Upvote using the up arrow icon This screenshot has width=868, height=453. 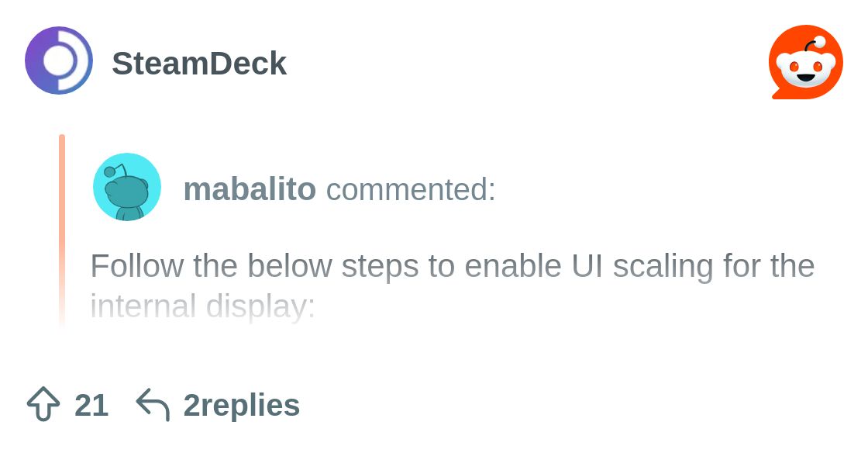pos(43,405)
